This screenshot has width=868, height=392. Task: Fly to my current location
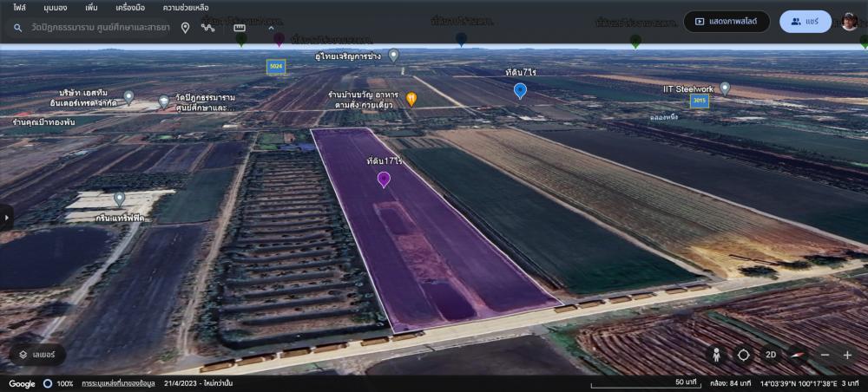coord(744,355)
